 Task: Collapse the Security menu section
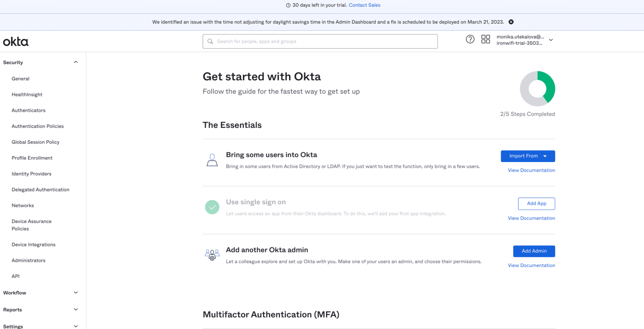(x=76, y=62)
